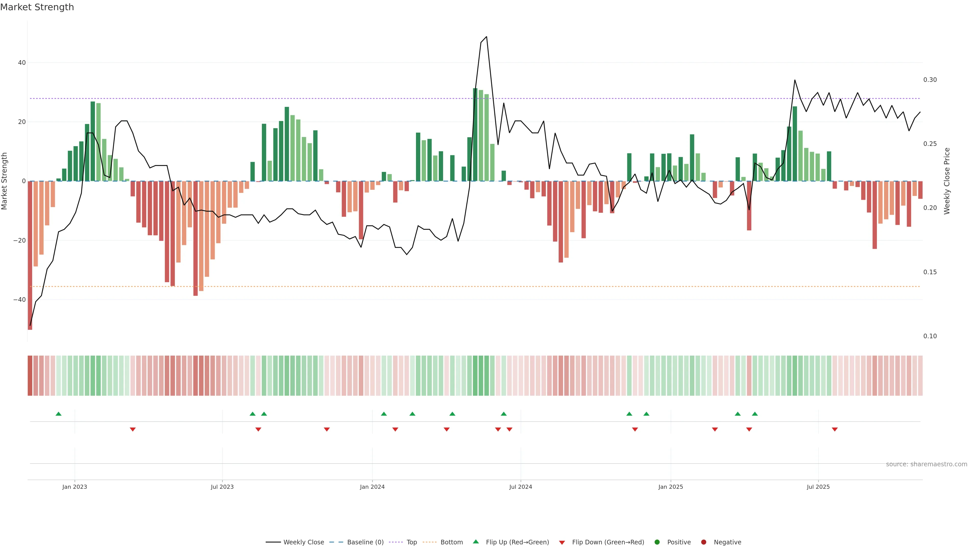
Task: Click the Negative red circle legend icon
Action: click(x=703, y=542)
